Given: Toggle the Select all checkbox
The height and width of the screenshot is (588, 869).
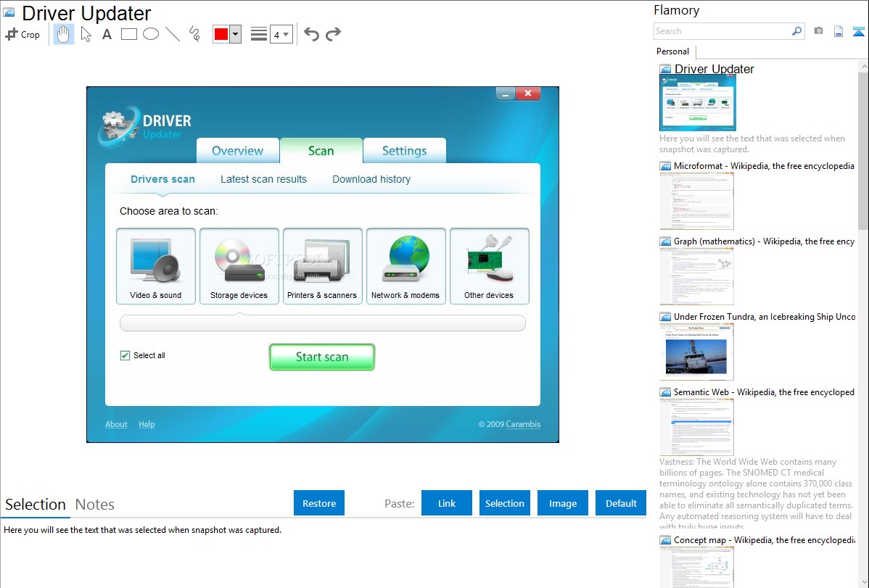Looking at the screenshot, I should point(125,355).
